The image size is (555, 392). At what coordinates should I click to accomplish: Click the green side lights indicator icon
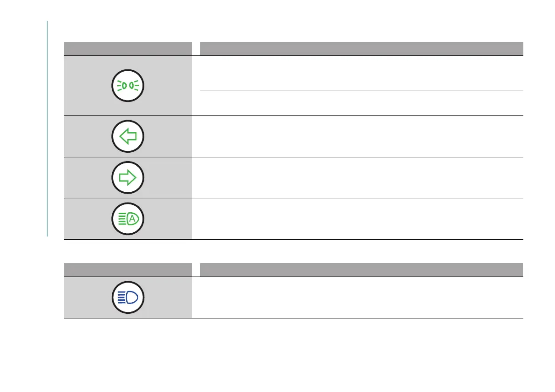[128, 86]
